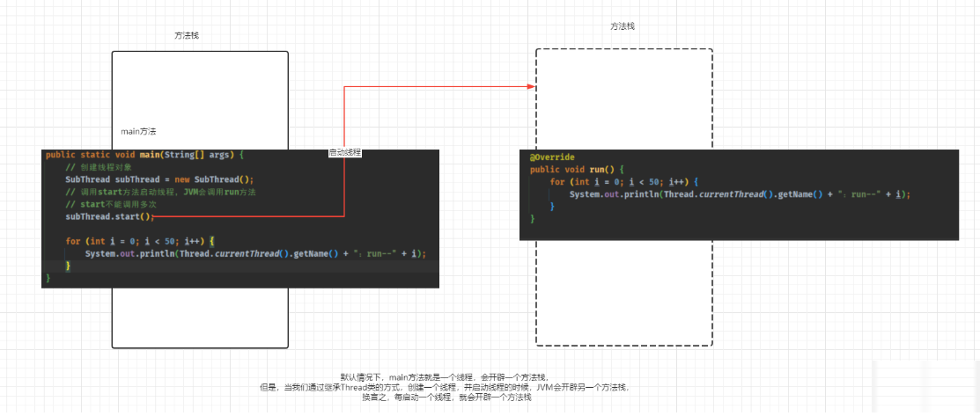Click the caption line starting with "换言之"
The image size is (980, 416).
pos(446,398)
